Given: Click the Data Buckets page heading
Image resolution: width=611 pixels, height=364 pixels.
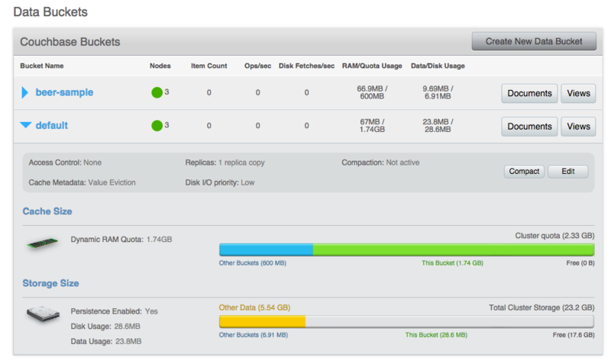Looking at the screenshot, I should (x=50, y=12).
